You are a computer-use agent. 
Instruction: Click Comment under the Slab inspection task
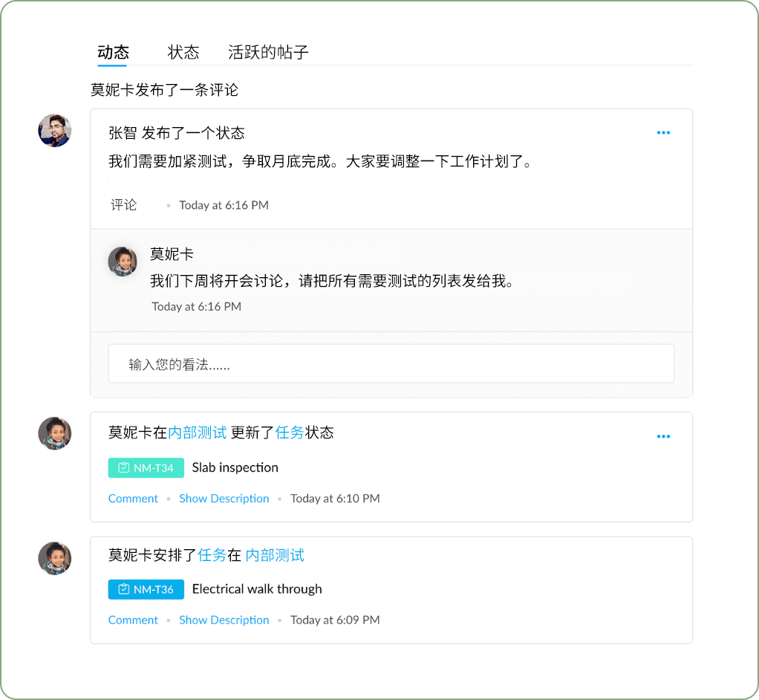[x=133, y=498]
